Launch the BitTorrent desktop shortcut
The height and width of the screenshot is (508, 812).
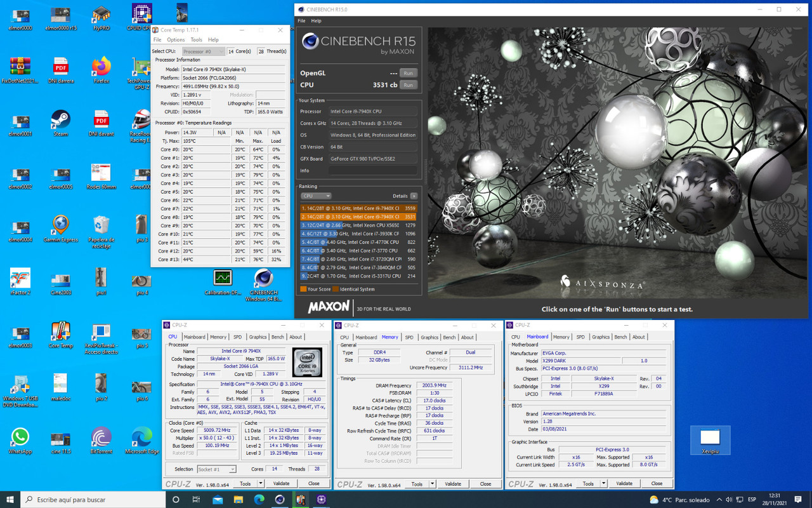coord(101,441)
